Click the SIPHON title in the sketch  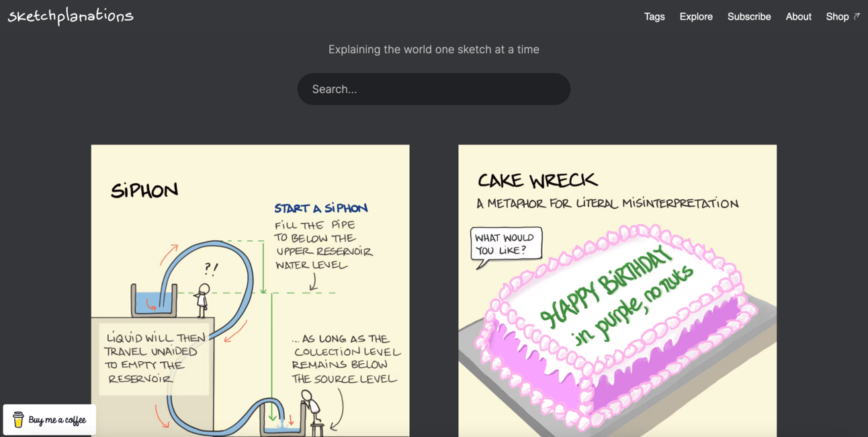click(144, 191)
